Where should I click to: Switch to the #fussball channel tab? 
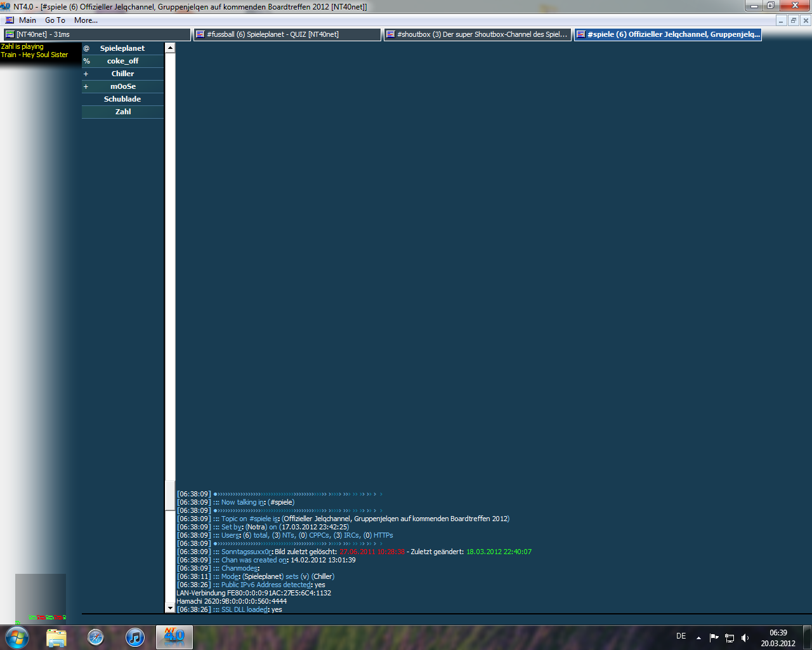point(287,34)
